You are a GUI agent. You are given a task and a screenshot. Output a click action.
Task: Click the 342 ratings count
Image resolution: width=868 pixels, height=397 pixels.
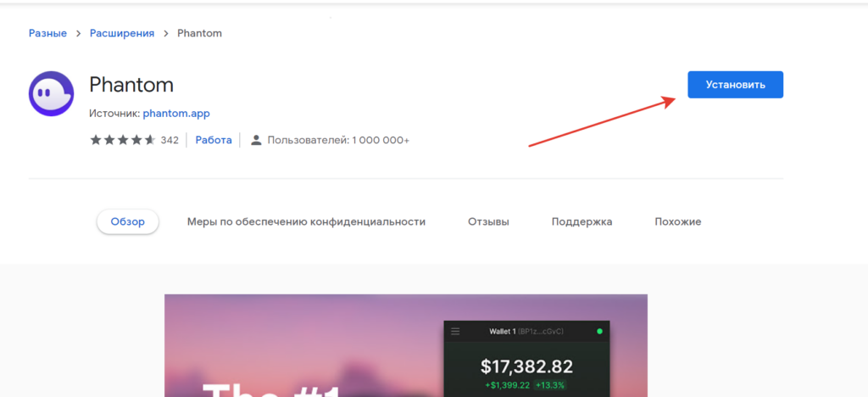click(170, 140)
